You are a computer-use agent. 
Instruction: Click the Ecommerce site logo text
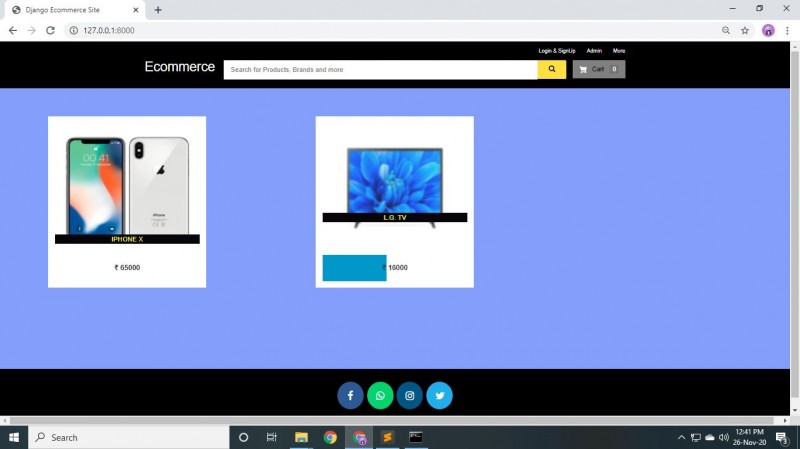(180, 67)
